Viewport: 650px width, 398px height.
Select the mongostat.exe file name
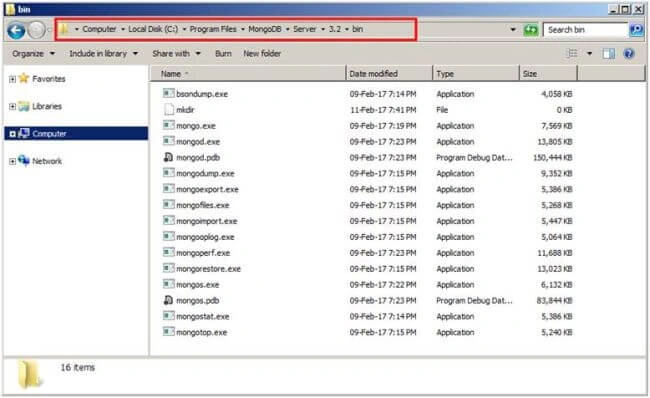pos(203,317)
